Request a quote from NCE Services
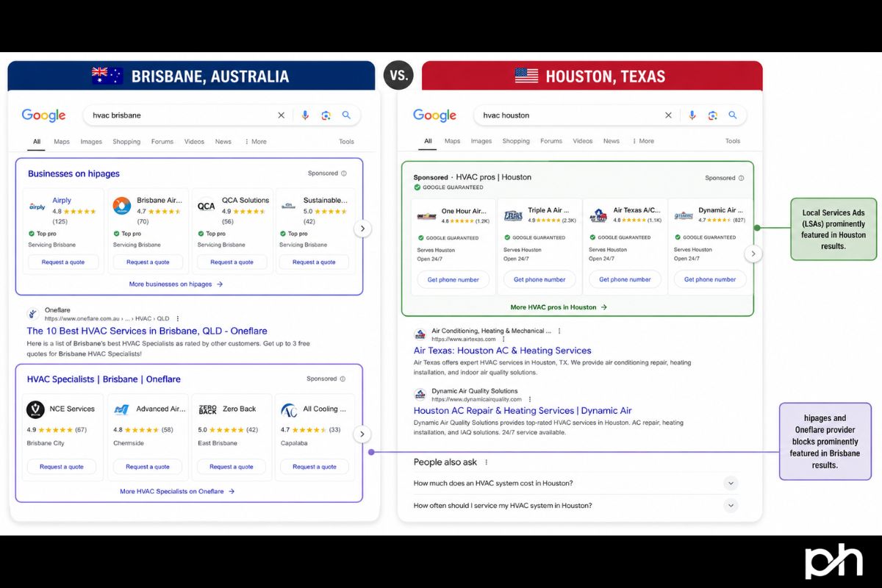 coord(62,467)
